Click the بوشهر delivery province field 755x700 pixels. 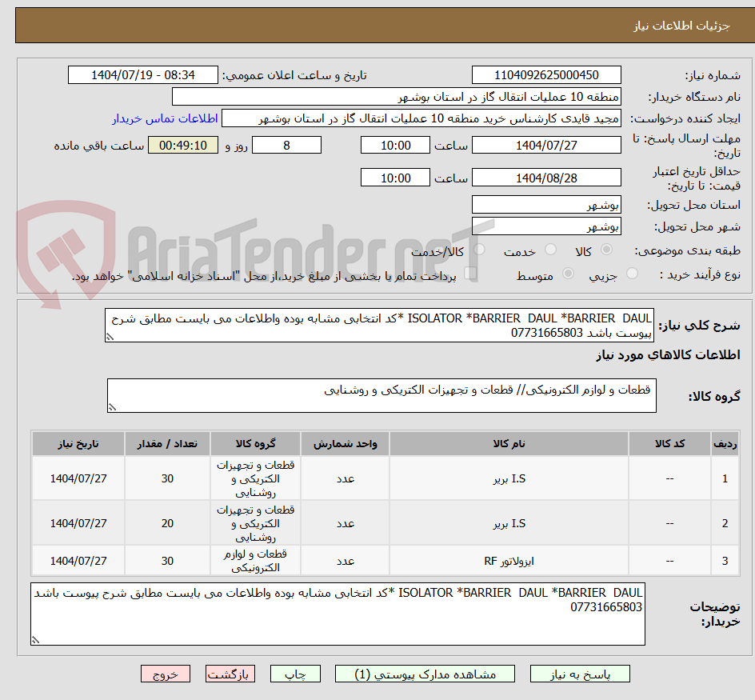546,204
